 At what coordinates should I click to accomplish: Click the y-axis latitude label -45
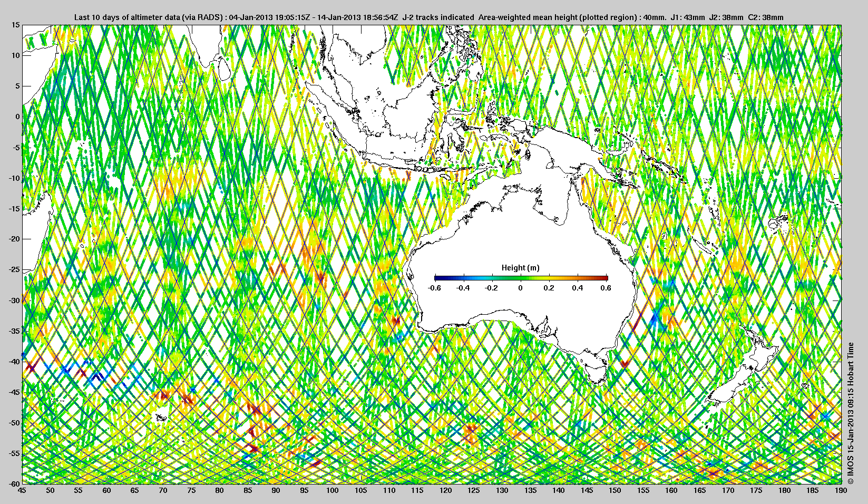(x=15, y=392)
